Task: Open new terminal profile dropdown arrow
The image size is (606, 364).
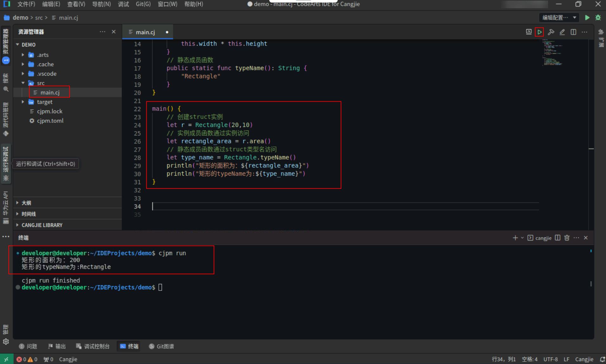Action: (522, 238)
